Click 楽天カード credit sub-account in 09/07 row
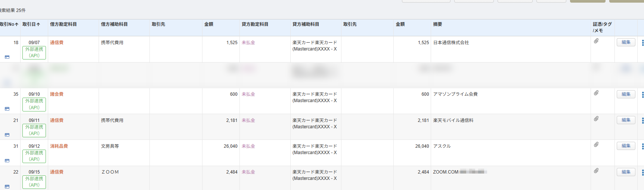644x190 pixels. (315, 46)
